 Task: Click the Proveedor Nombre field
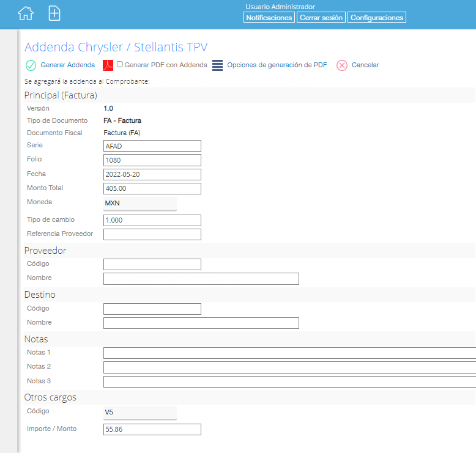201,279
